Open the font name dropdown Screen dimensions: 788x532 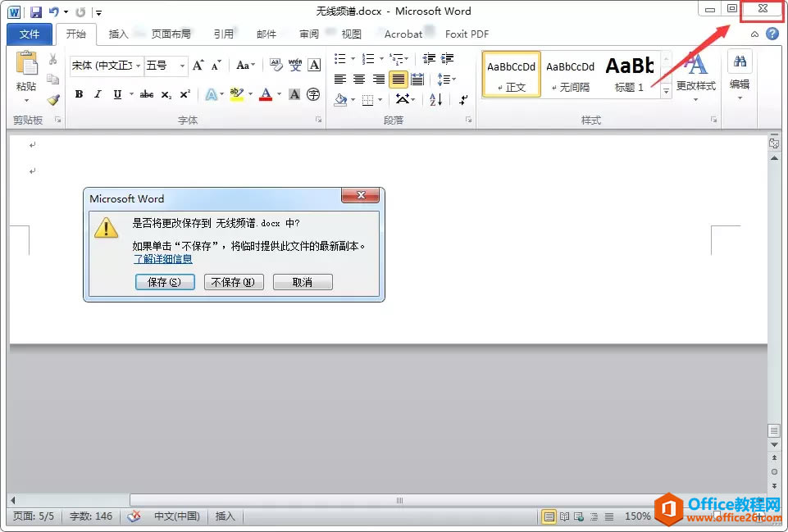(x=138, y=66)
